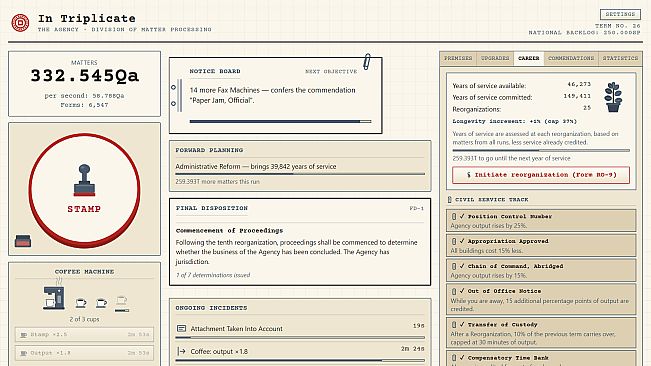The width and height of the screenshot is (651, 366).
Task: Take the first coffee cup
Action: pos(81,303)
